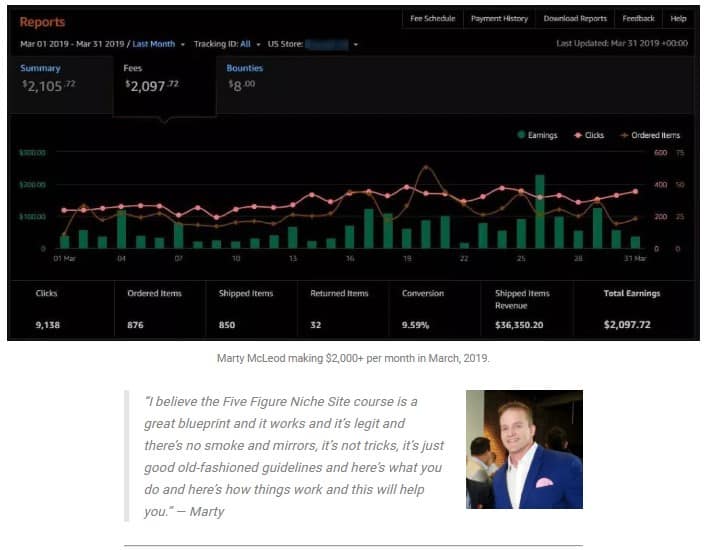Click the brown Ordered Items legend marker

pos(624,135)
